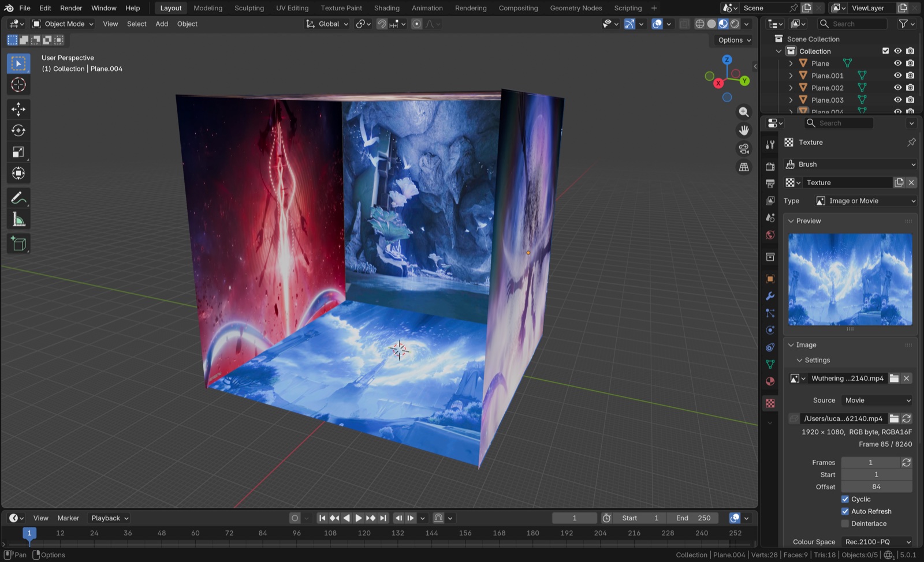
Task: Choose the Scale tool
Action: pyautogui.click(x=18, y=152)
